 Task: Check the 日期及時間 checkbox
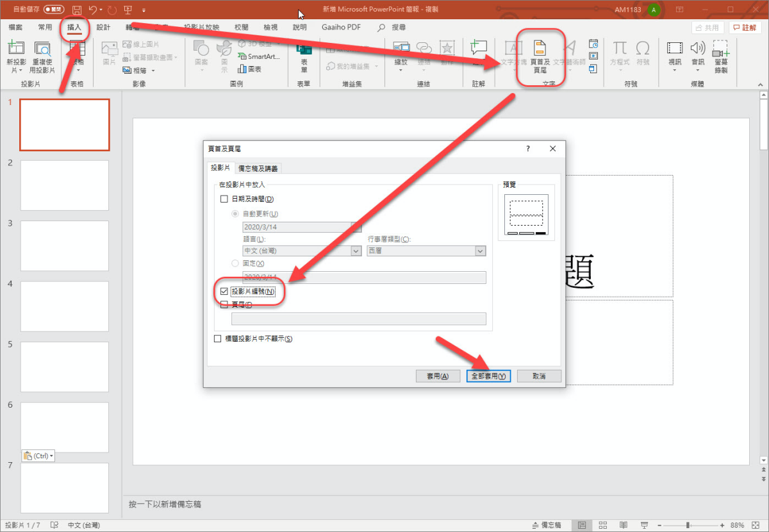pyautogui.click(x=224, y=199)
